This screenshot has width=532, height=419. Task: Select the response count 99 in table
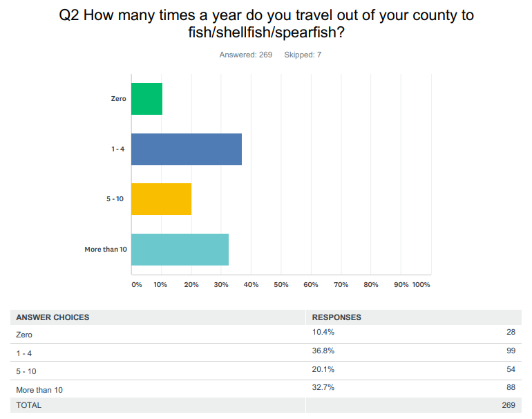pos(511,351)
